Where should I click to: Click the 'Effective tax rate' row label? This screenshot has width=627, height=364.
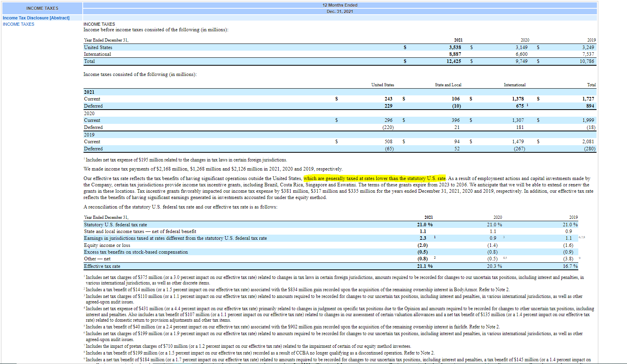click(102, 266)
